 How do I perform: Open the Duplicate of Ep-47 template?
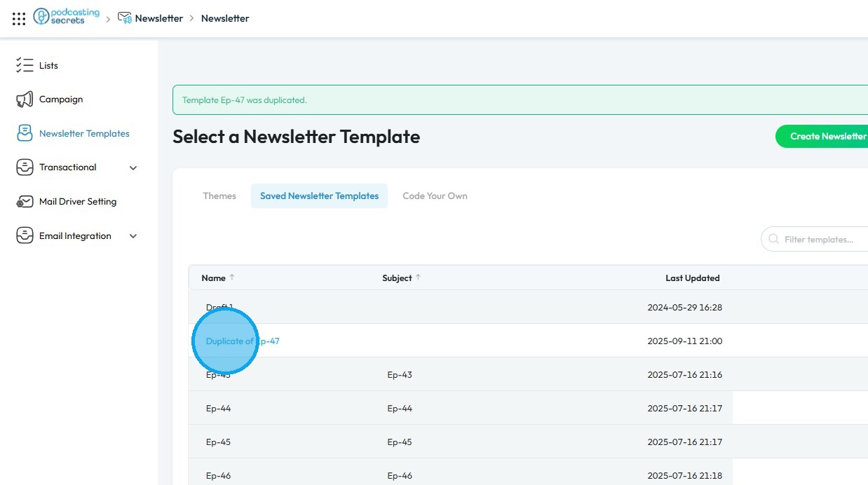tap(243, 341)
